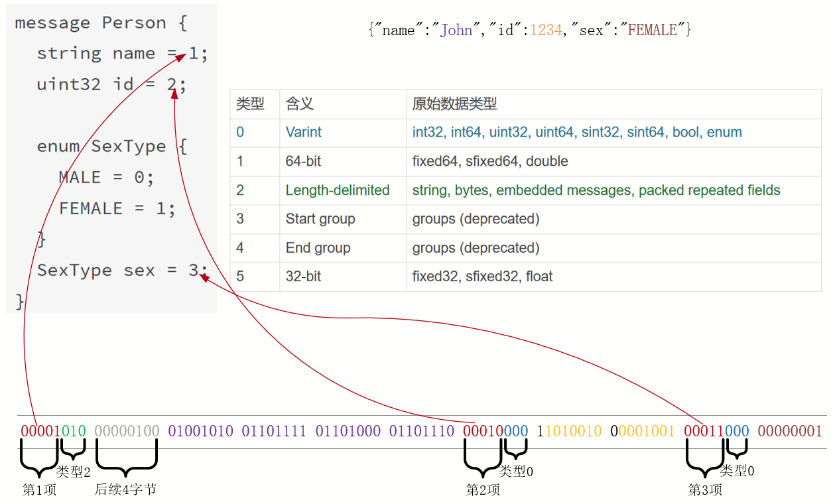Click the last byte 00000001
The height and width of the screenshot is (504, 833).
point(789,431)
